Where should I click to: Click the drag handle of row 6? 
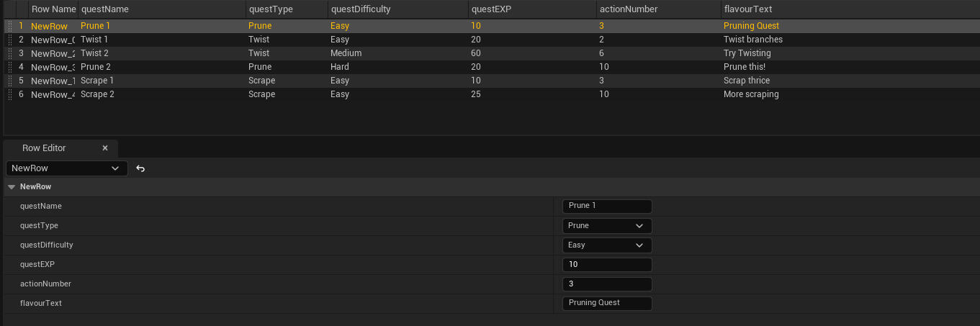click(9, 94)
